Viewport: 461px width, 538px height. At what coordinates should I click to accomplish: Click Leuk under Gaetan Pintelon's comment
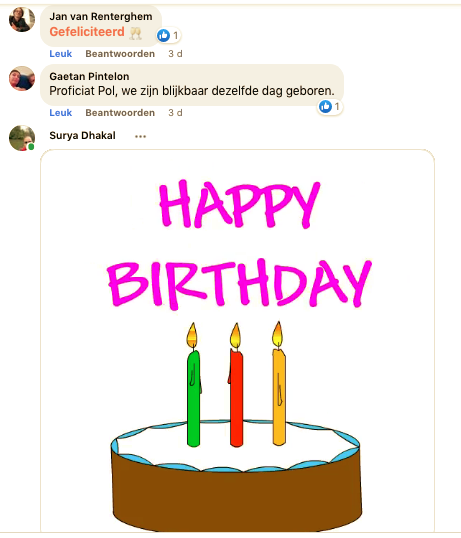(x=61, y=113)
